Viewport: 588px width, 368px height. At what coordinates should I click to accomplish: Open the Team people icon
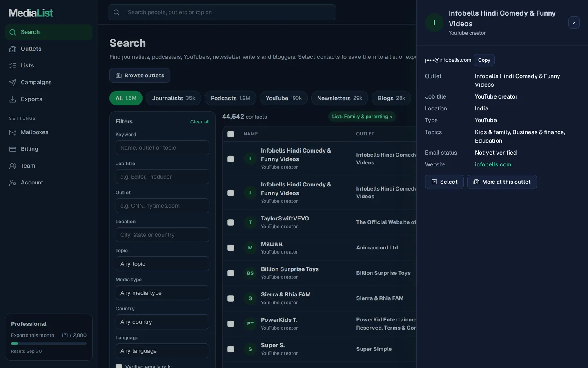[13, 166]
